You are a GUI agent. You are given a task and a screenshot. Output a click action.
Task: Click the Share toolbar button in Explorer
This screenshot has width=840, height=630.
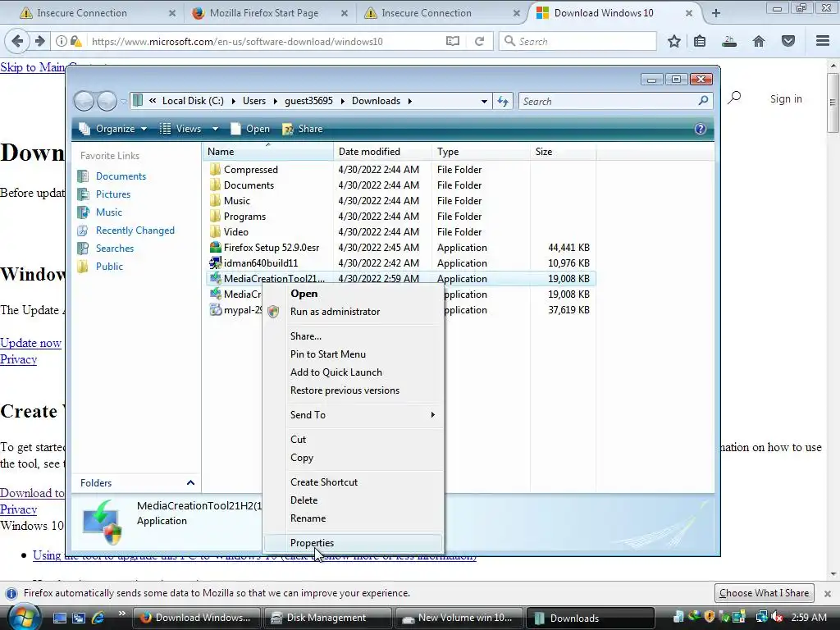[303, 129]
